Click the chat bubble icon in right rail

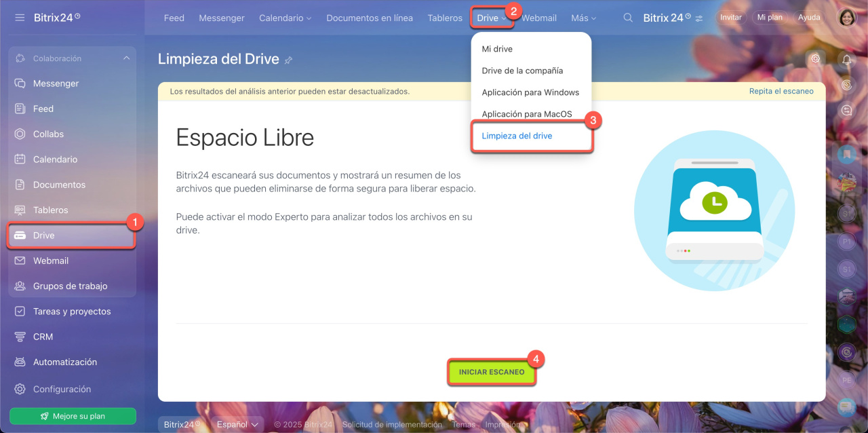(847, 110)
